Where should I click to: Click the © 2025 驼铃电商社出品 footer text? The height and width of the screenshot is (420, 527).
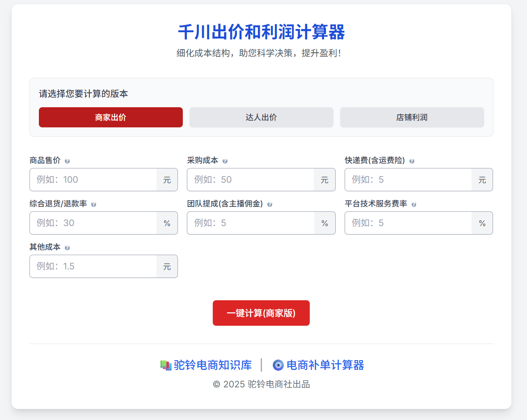pos(261,384)
